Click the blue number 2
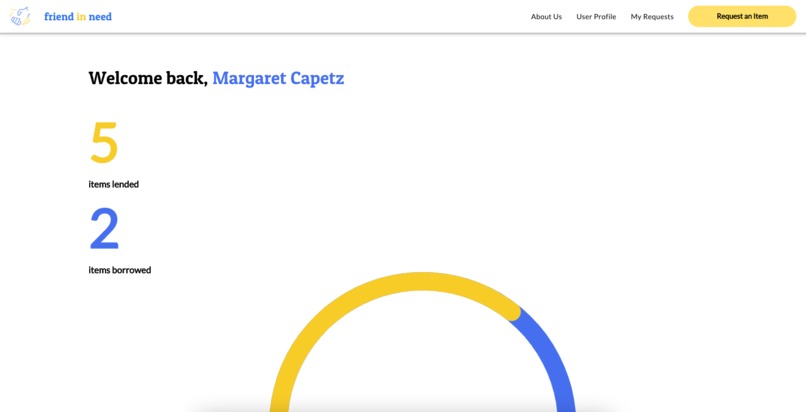 [x=104, y=229]
